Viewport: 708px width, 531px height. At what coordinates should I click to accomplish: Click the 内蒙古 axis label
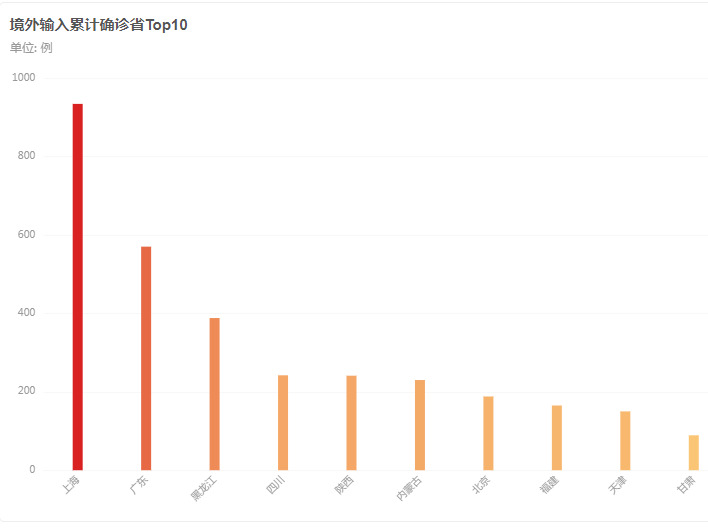[409, 488]
